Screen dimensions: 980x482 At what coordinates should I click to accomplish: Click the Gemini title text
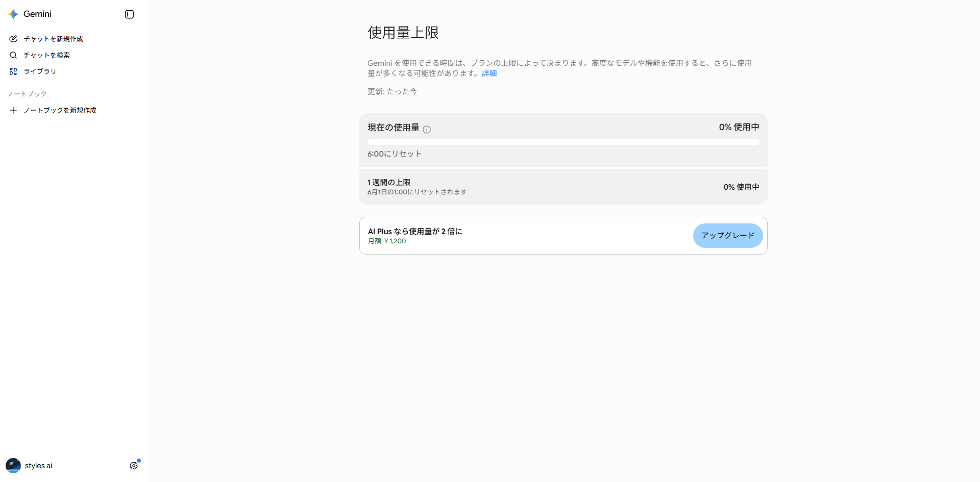point(37,14)
